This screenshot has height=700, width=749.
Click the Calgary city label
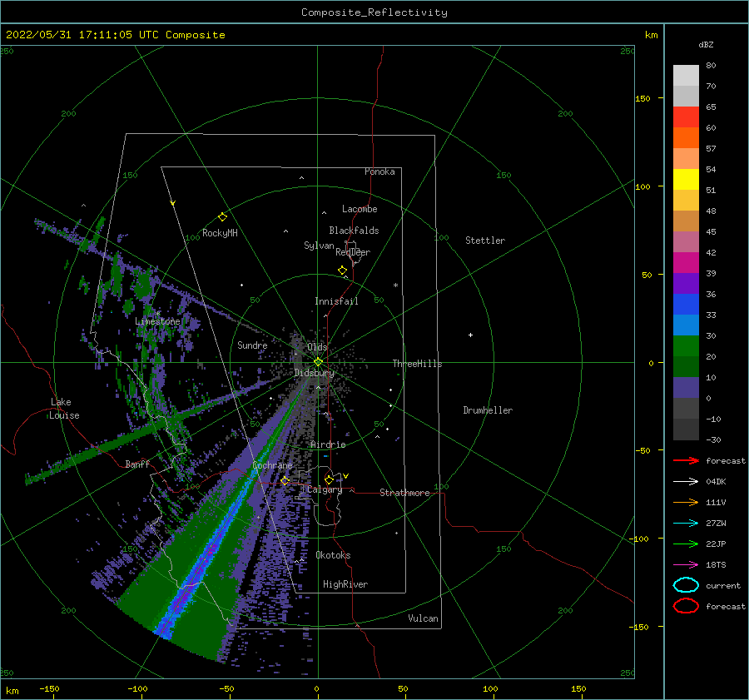click(325, 489)
